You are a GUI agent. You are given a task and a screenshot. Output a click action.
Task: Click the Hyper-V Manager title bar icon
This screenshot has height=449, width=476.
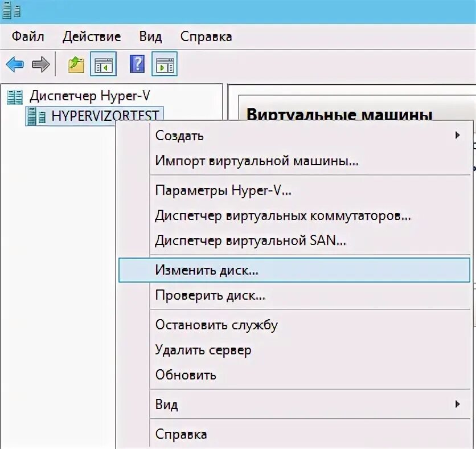pyautogui.click(x=11, y=10)
